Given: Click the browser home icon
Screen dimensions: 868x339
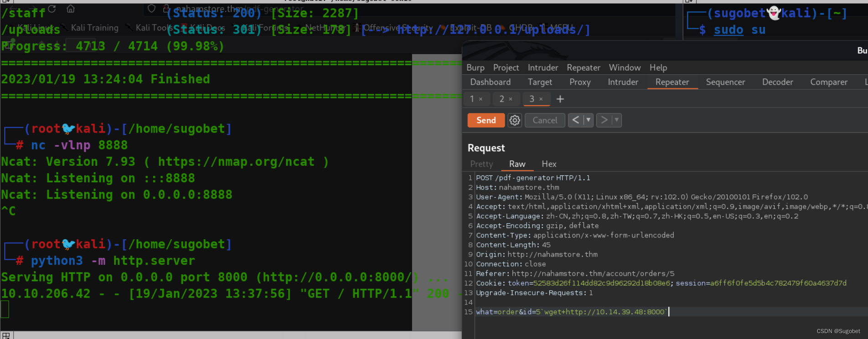Looking at the screenshot, I should coord(71,9).
